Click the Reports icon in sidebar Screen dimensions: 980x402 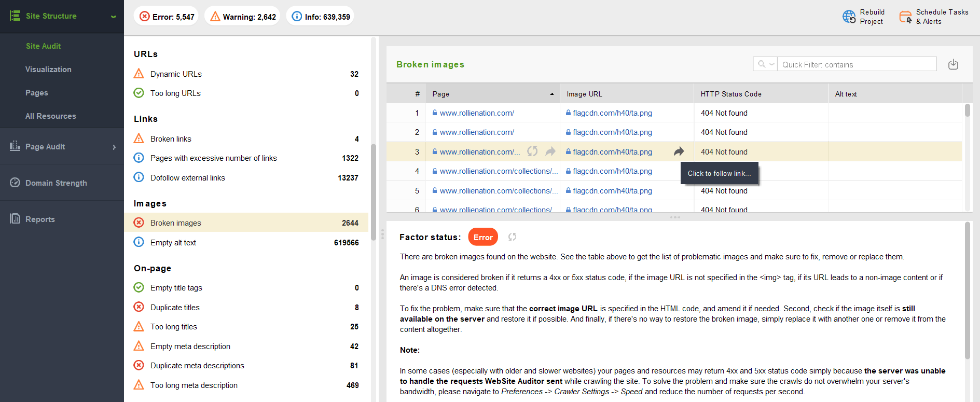tap(15, 219)
